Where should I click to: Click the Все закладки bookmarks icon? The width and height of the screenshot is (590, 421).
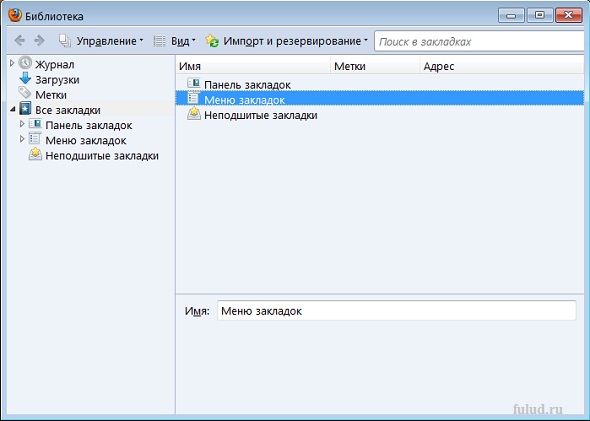pyautogui.click(x=25, y=109)
